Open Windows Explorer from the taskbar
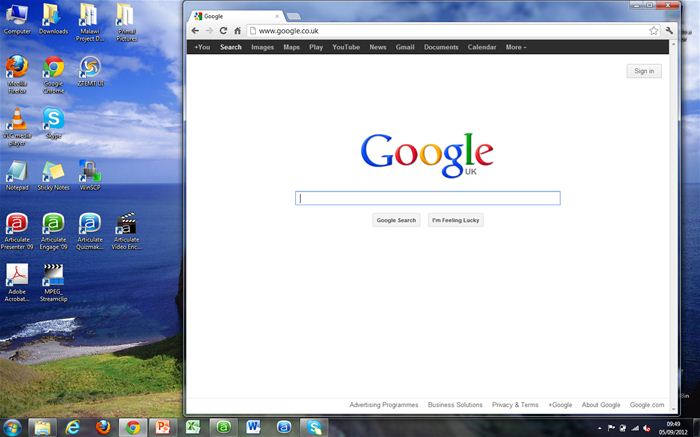The image size is (700, 437). coord(42,428)
